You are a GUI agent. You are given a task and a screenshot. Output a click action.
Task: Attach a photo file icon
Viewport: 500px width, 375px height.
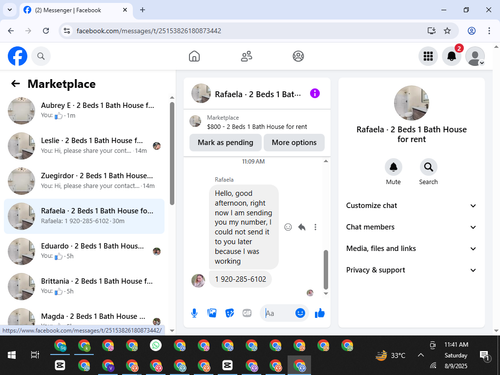click(212, 313)
